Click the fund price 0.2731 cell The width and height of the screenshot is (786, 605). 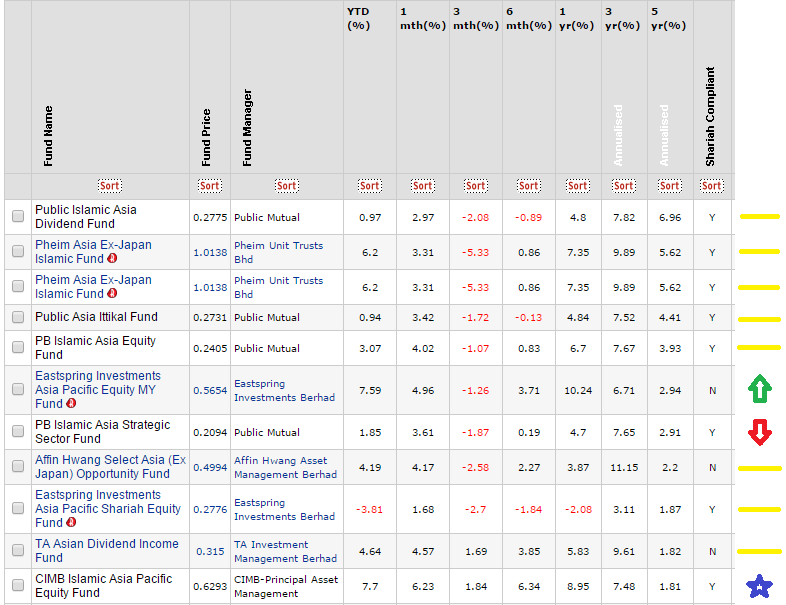(210, 317)
